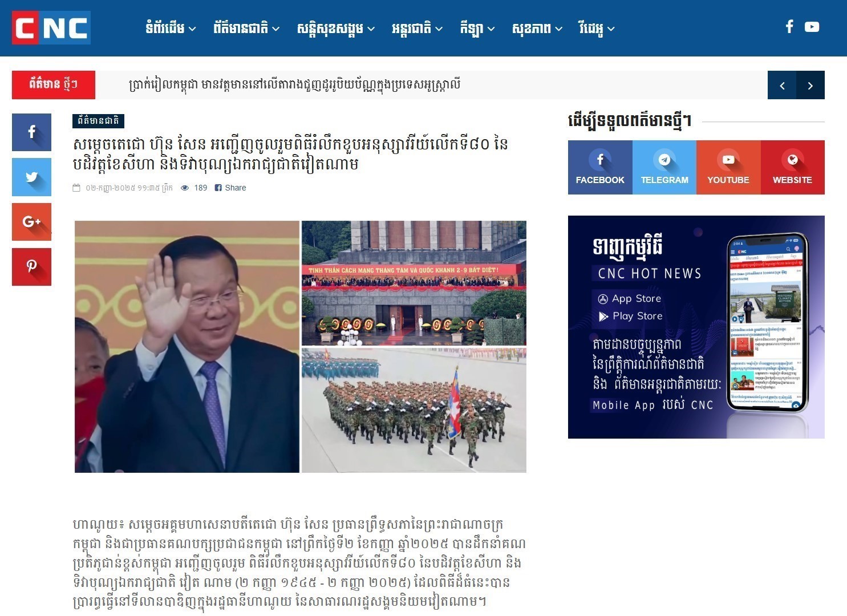This screenshot has height=616, width=847.
Task: Open the fifth navigation menu item
Action: [x=477, y=28]
